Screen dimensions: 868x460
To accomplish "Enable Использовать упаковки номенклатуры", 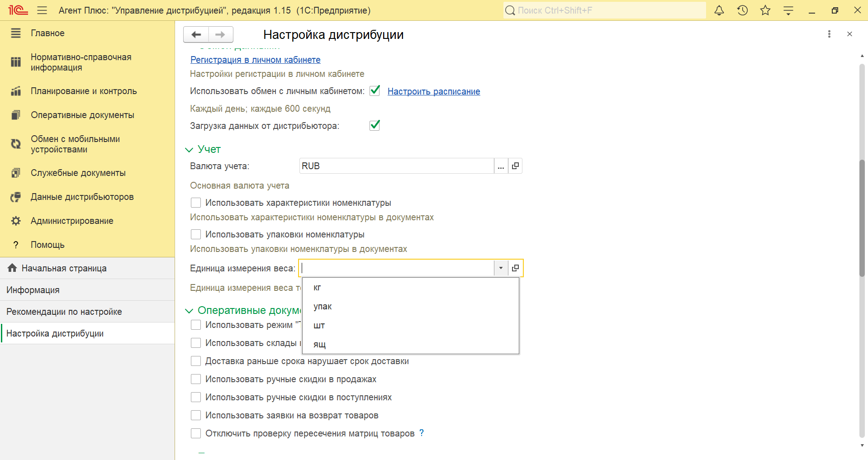I will coord(196,234).
